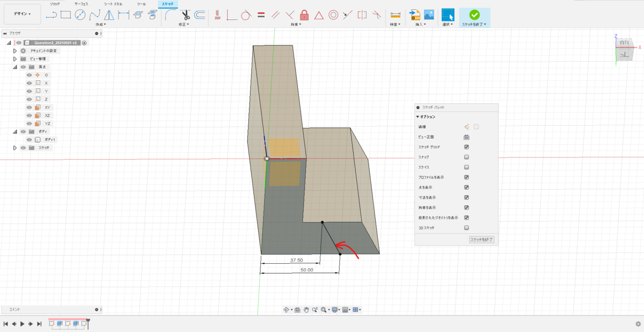Select the Rectangle sketch tool
Image resolution: width=644 pixels, height=332 pixels.
tap(66, 15)
